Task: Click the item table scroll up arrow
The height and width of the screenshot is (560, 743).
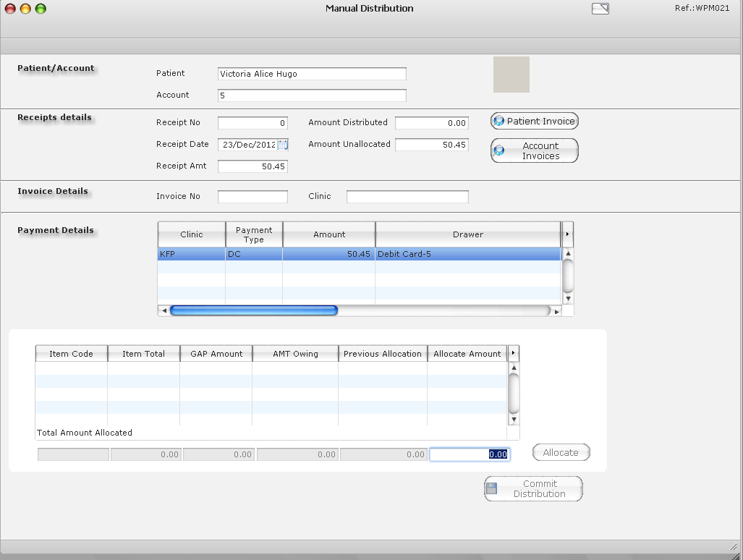Action: click(x=514, y=368)
